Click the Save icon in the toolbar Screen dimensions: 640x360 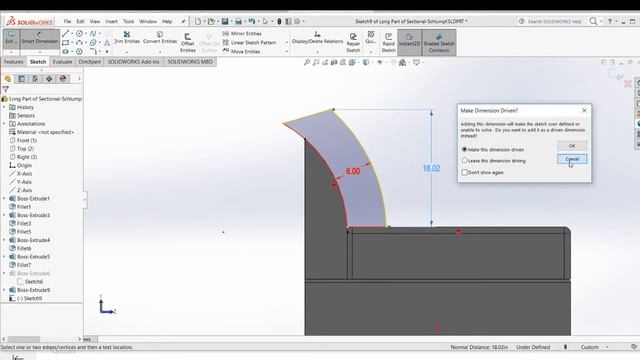point(224,21)
